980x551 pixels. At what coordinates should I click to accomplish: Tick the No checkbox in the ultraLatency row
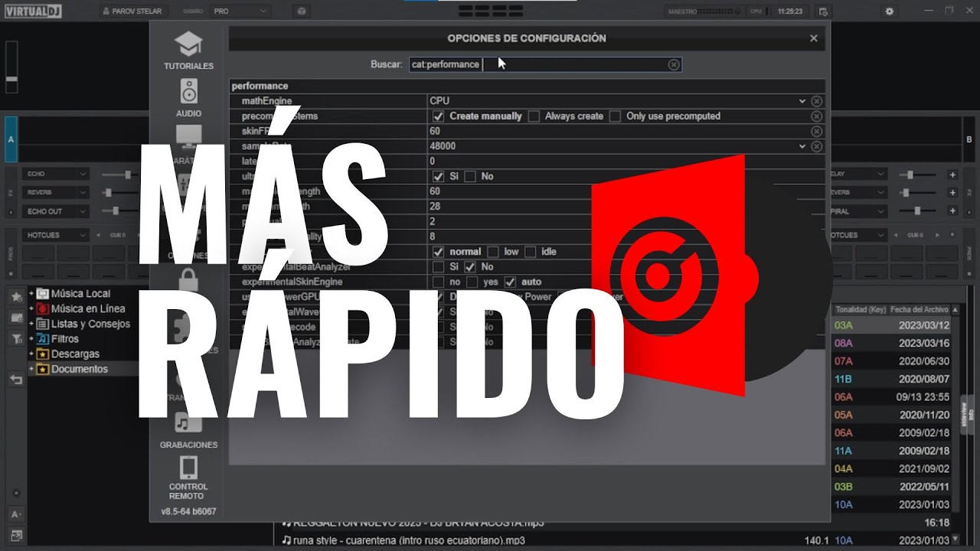pos(470,176)
